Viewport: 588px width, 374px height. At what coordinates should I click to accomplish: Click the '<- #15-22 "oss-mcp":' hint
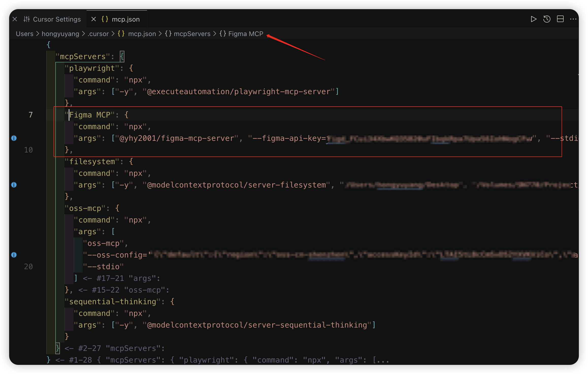(124, 290)
